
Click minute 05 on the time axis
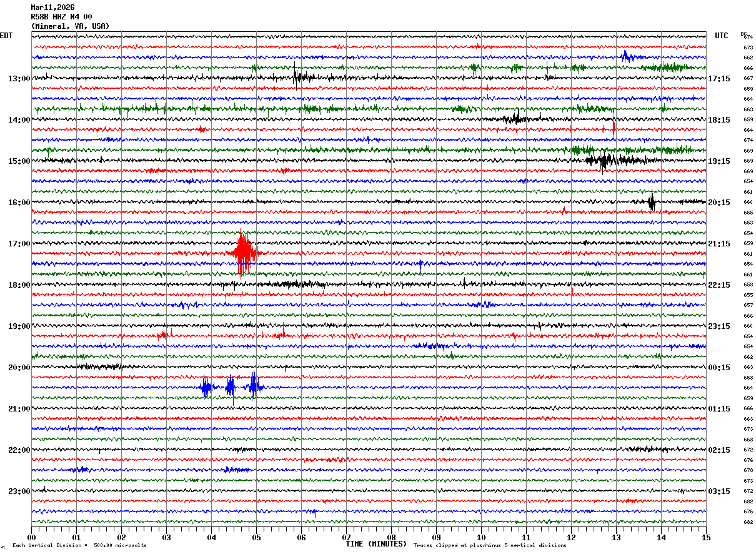pos(256,537)
